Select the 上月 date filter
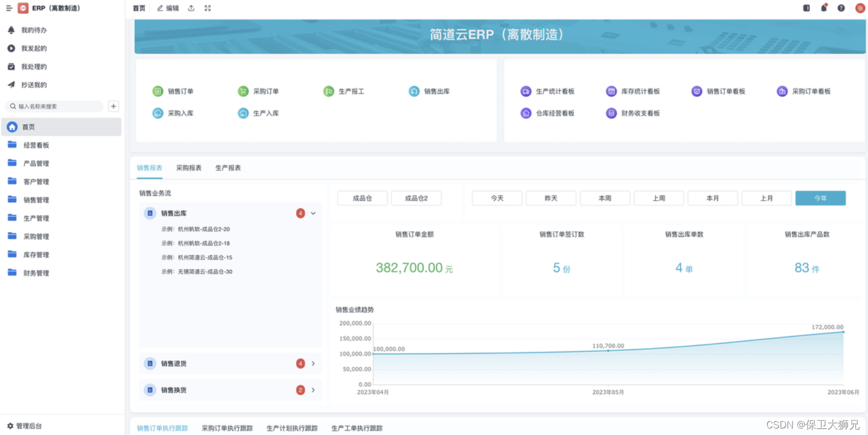Image resolution: width=868 pixels, height=435 pixels. pyautogui.click(x=766, y=198)
